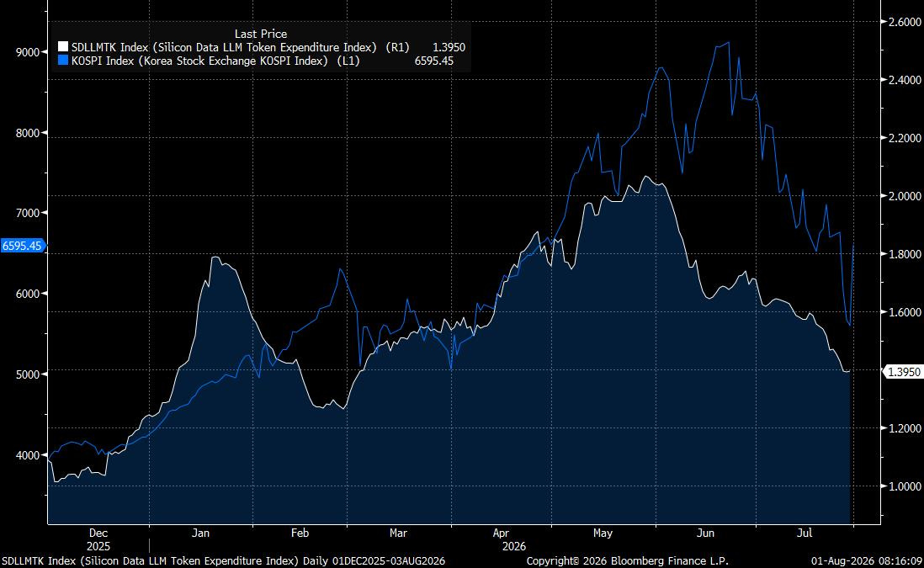Select the SDLLMTK Index legend label
Viewport: 924px width, 568px height.
click(x=224, y=47)
